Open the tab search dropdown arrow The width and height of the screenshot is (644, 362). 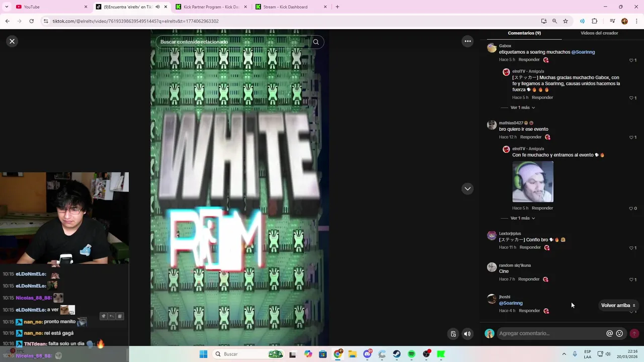(7, 7)
